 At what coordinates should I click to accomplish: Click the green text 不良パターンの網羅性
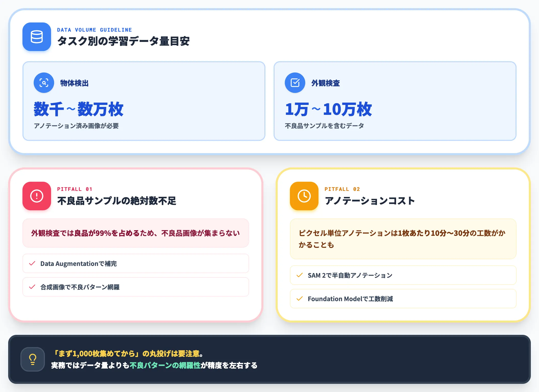(165, 365)
